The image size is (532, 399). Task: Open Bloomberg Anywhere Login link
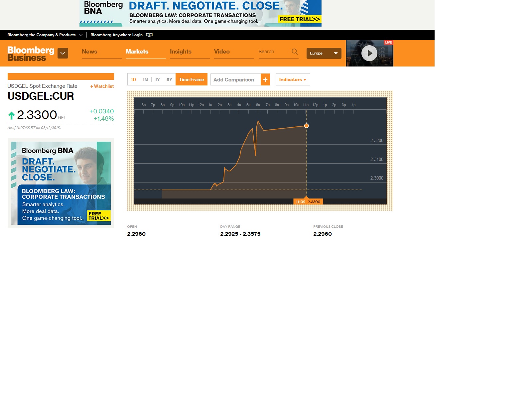pos(116,35)
